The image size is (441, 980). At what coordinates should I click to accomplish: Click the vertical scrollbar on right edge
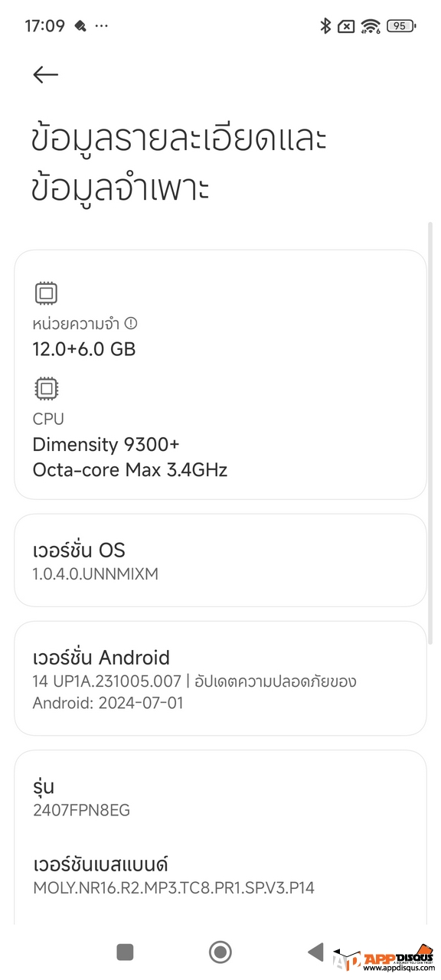pos(430,459)
